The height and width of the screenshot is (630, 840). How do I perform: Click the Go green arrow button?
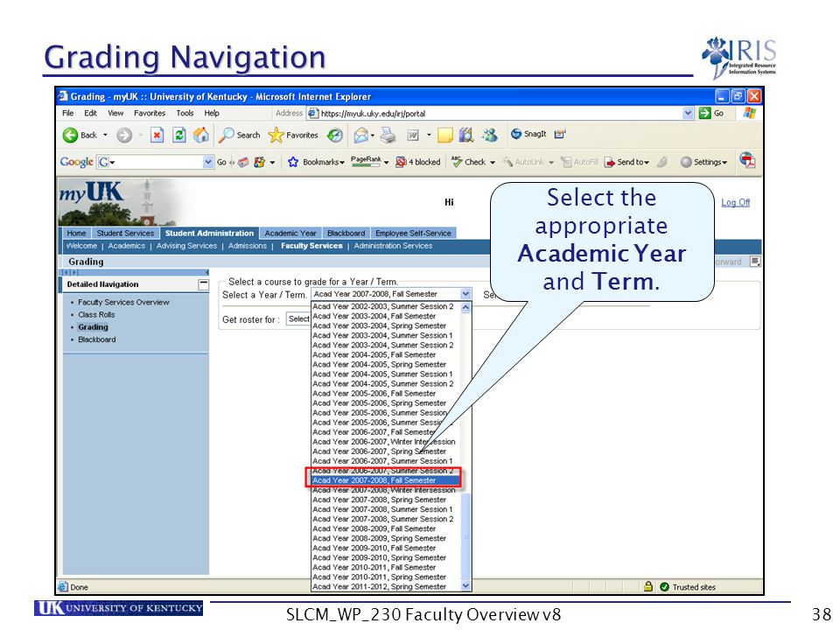pyautogui.click(x=705, y=113)
